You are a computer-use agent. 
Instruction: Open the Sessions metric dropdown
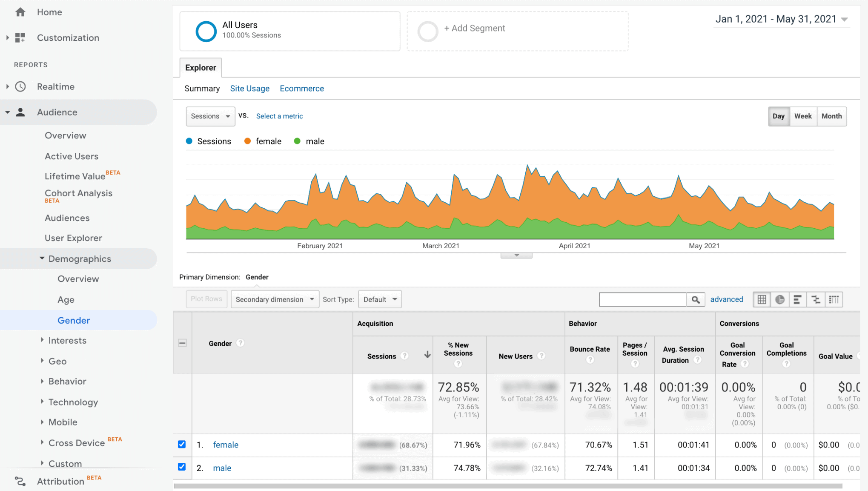point(210,116)
